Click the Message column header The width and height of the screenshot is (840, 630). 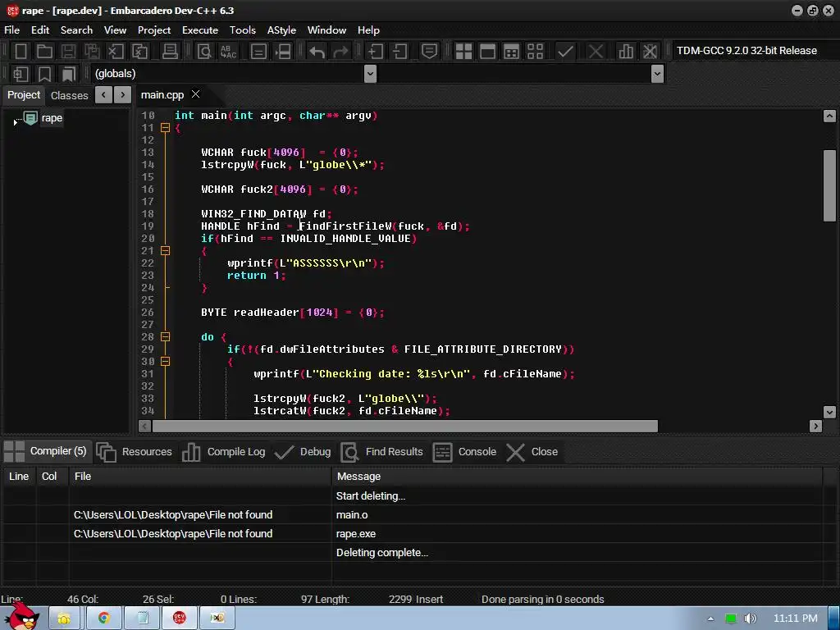(577, 477)
